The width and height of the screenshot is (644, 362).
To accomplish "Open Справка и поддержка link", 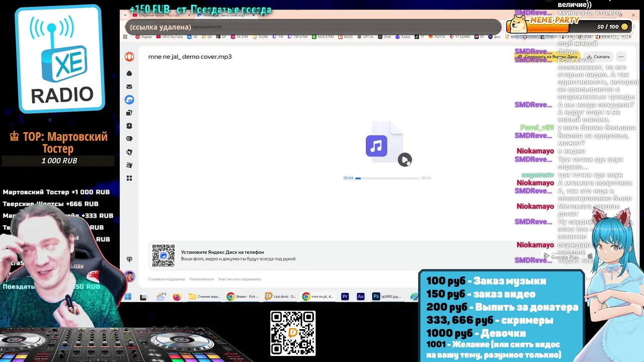I will coord(167,279).
